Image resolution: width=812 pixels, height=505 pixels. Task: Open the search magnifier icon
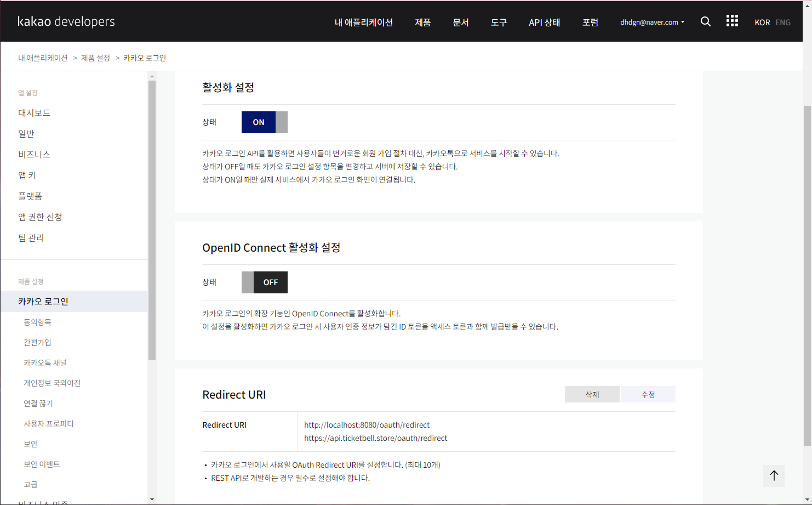tap(706, 22)
